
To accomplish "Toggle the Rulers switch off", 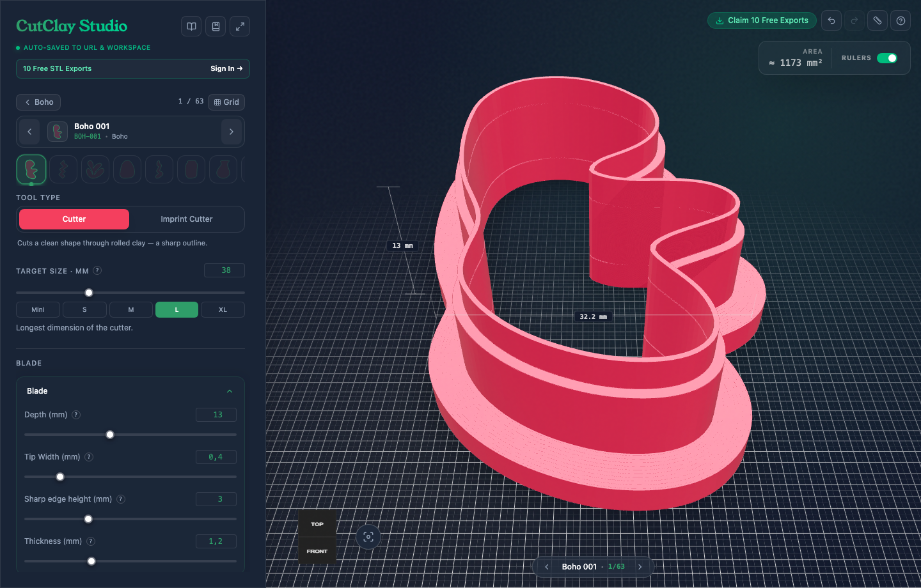I will click(x=887, y=58).
